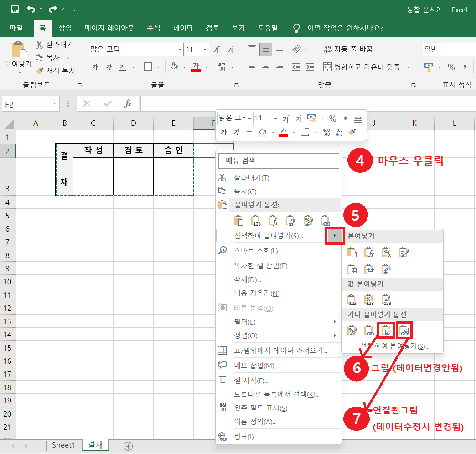Screen dimensions: 476x454
Task: Click the ribbon decrease font size icon
Action: (231, 50)
